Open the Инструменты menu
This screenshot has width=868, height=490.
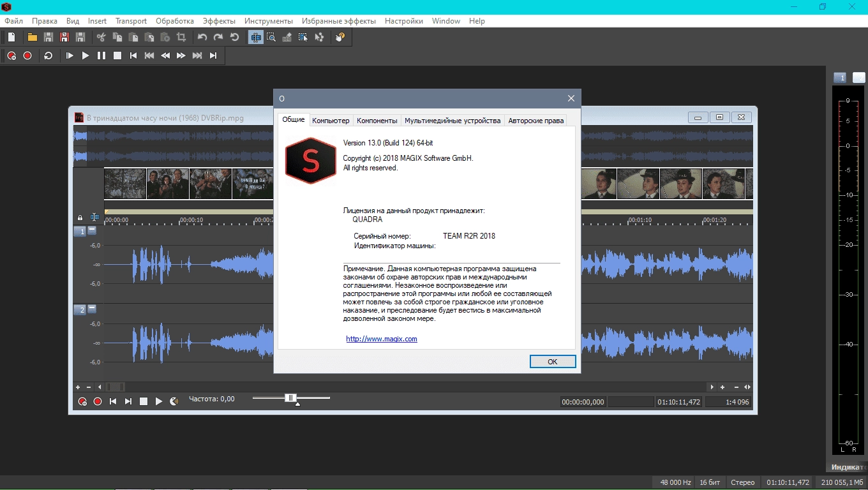(268, 21)
